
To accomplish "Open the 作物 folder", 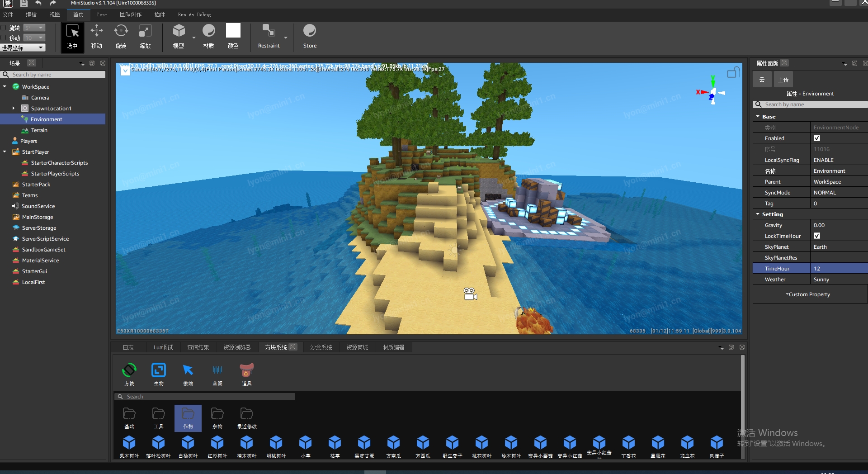I will pos(188,418).
